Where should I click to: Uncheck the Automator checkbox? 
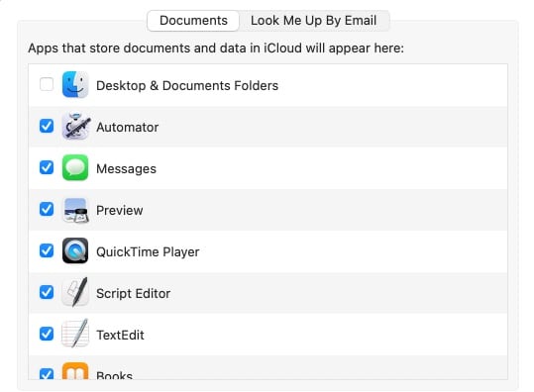click(47, 126)
